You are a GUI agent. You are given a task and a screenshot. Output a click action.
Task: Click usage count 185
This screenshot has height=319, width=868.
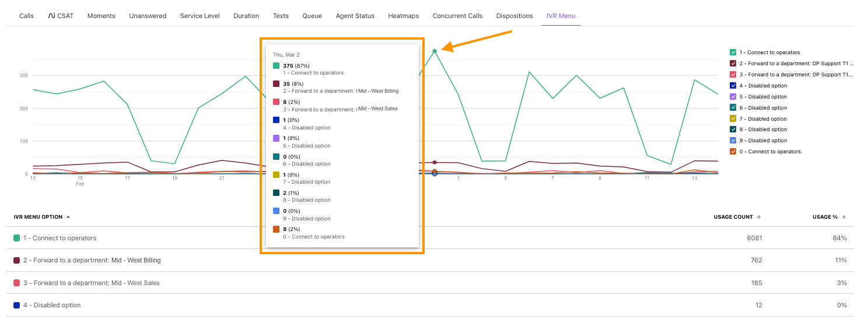coord(756,283)
